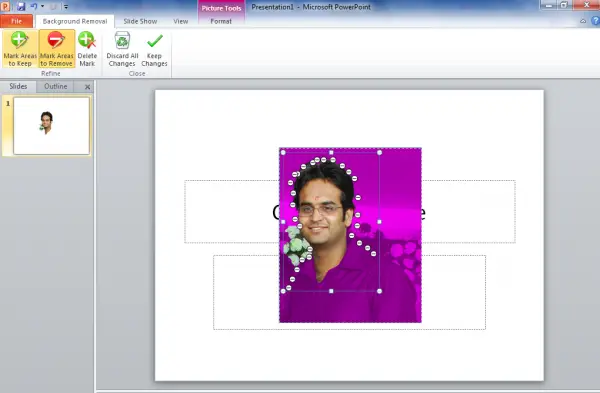Select the Mark Areas to Keep tool
600x393 pixels.
tap(20, 49)
